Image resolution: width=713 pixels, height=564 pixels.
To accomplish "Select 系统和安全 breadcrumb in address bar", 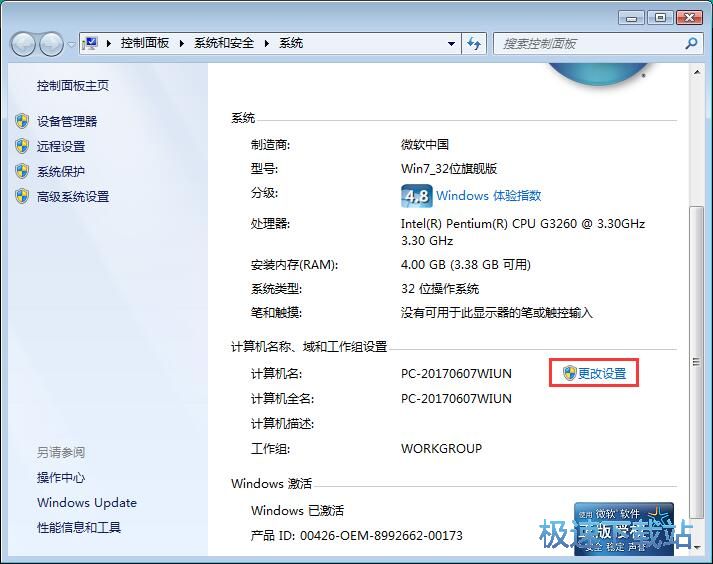I will click(x=224, y=43).
